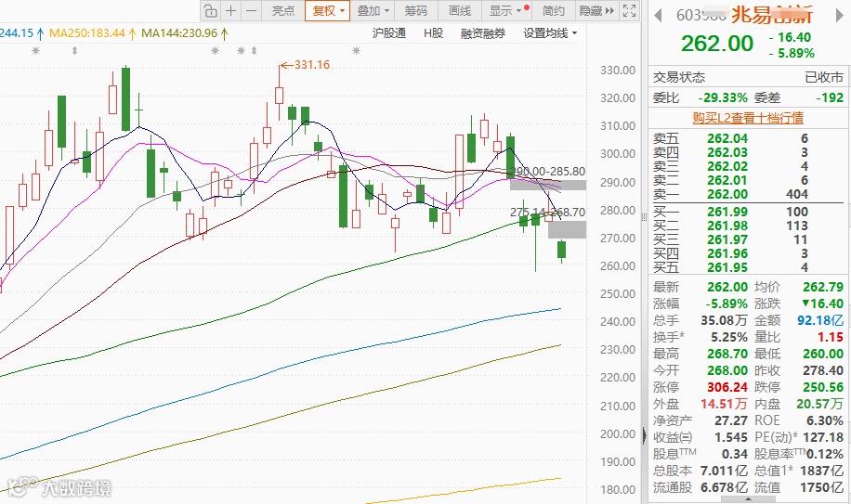Click 委比 value -29.33%
Screen dimensions: 851x504
pos(723,98)
